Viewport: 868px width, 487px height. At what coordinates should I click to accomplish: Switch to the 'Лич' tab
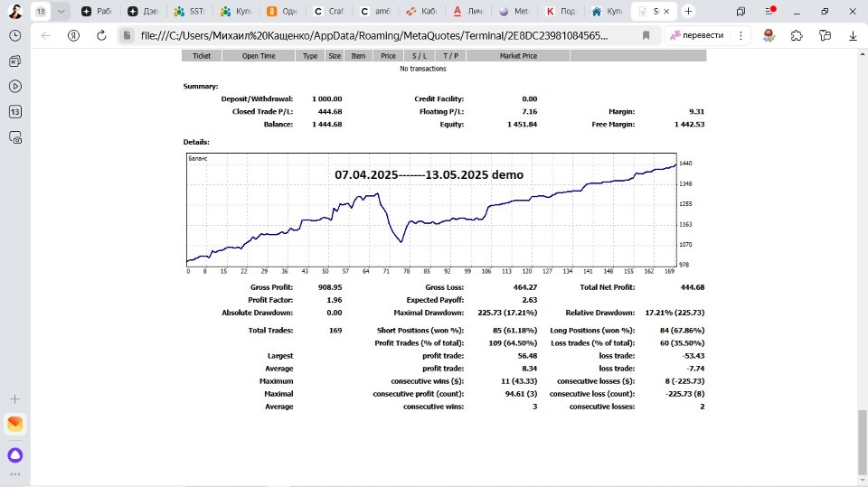click(468, 11)
